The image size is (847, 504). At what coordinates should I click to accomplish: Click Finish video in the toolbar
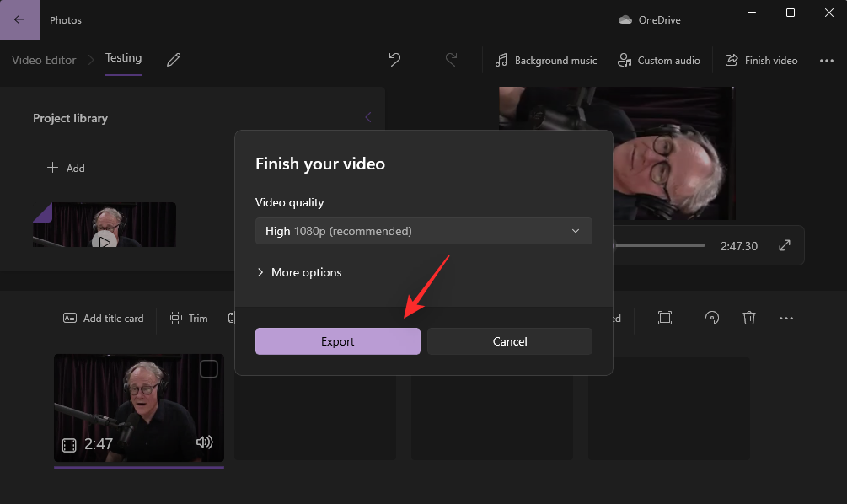coord(761,60)
